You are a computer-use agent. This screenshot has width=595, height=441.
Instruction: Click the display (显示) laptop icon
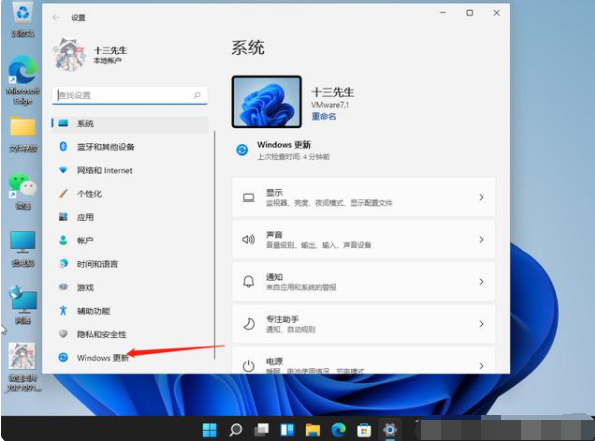pos(249,197)
